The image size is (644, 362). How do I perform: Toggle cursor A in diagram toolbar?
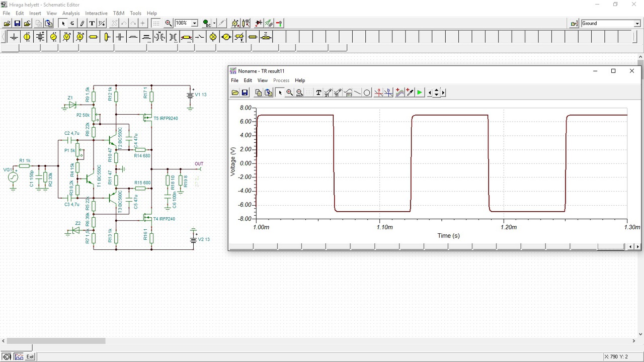378,93
